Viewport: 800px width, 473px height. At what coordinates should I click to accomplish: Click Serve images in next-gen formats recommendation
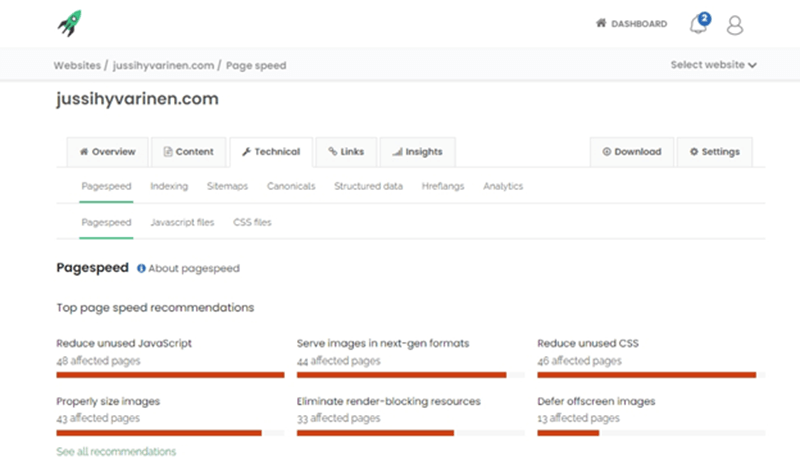[383, 343]
